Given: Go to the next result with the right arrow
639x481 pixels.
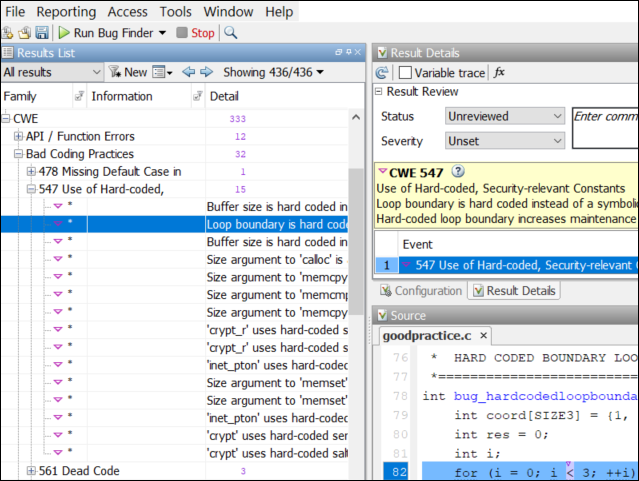Looking at the screenshot, I should [x=207, y=72].
